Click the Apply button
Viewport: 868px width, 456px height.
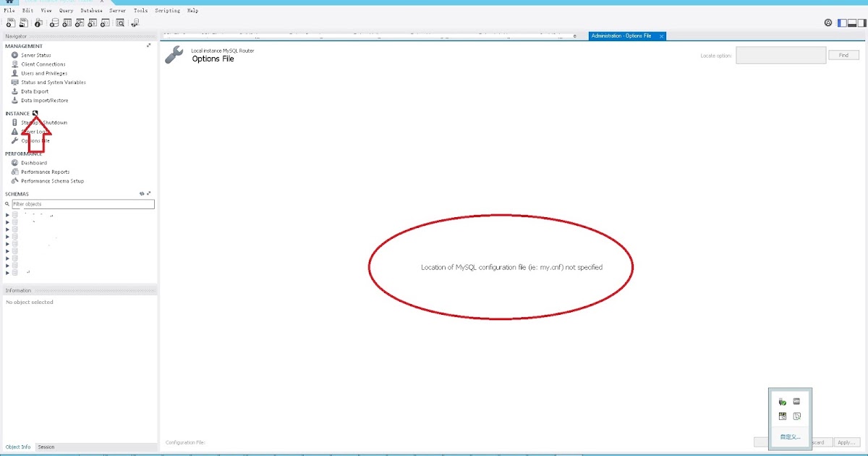846,442
